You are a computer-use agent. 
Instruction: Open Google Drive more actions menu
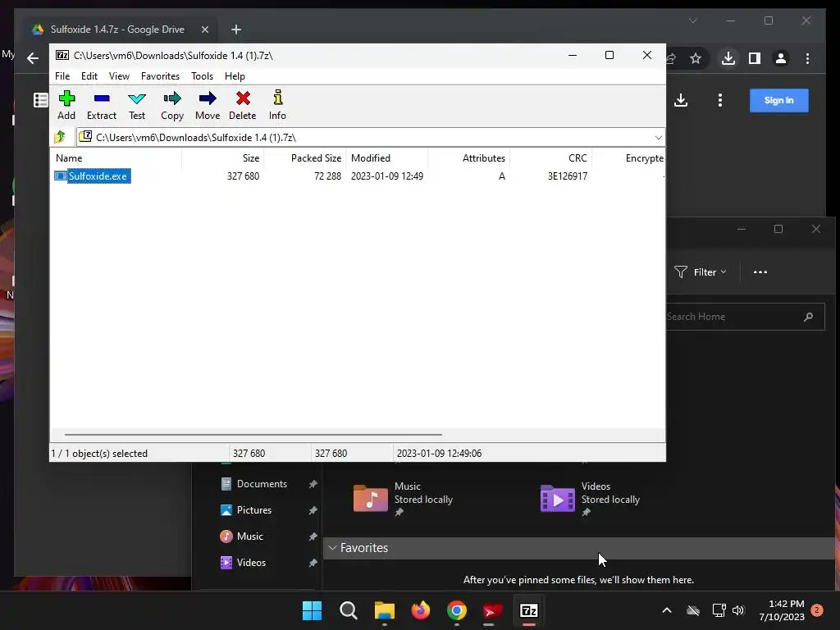720,100
